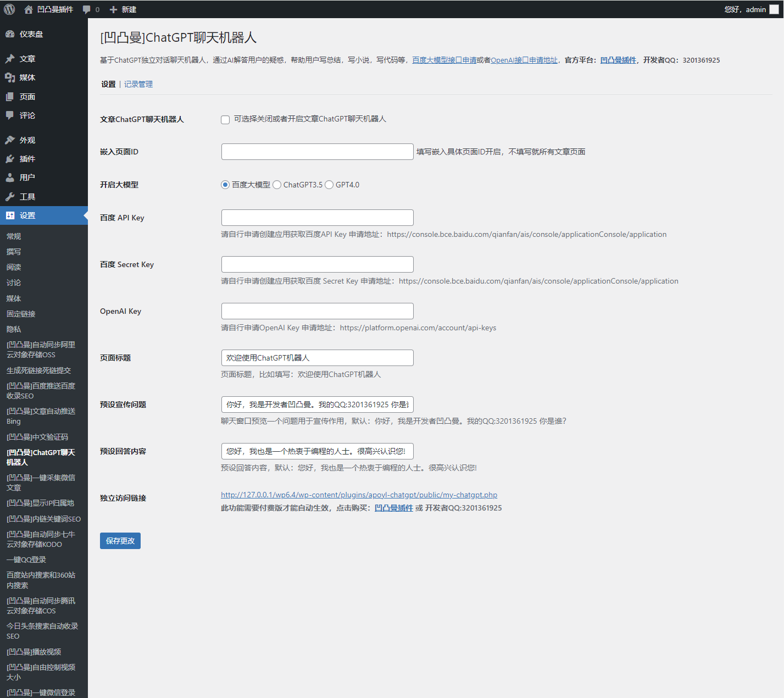This screenshot has height=698, width=784.
Task: Switch to the 设置 tab
Action: (108, 84)
